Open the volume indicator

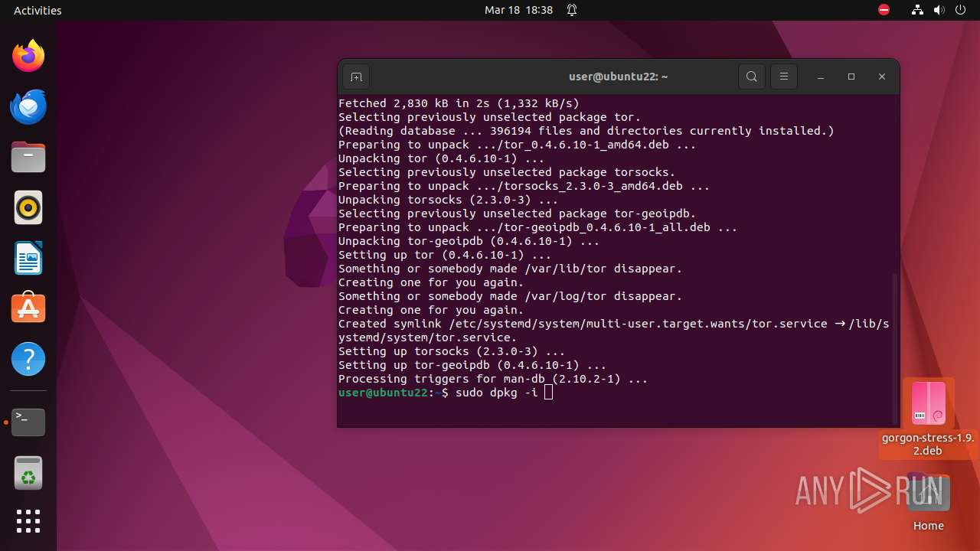click(x=939, y=10)
